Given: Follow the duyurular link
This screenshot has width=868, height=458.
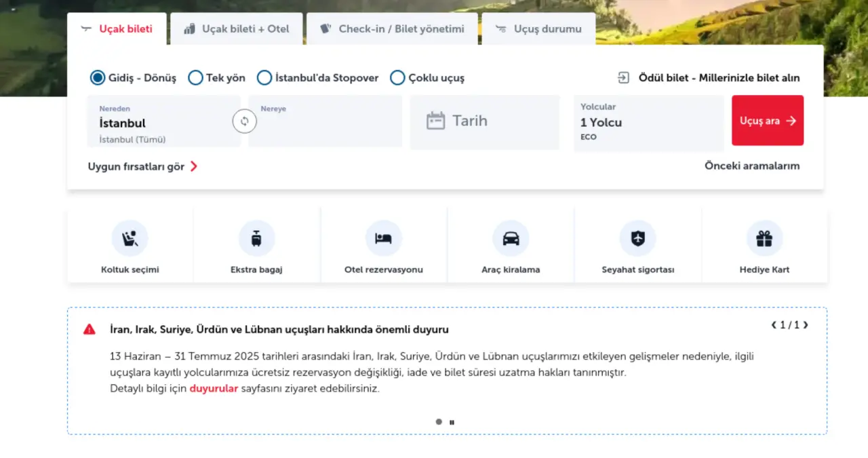Looking at the screenshot, I should click(x=214, y=389).
